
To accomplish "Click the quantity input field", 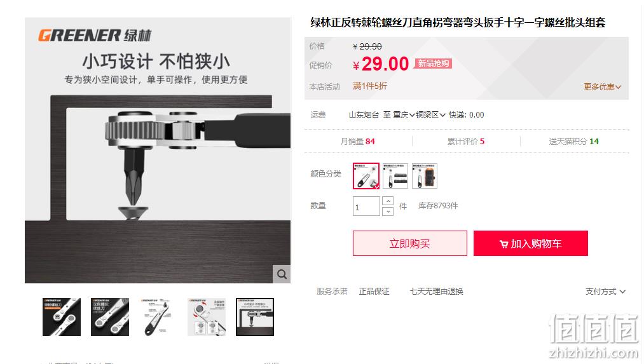I will 366,206.
